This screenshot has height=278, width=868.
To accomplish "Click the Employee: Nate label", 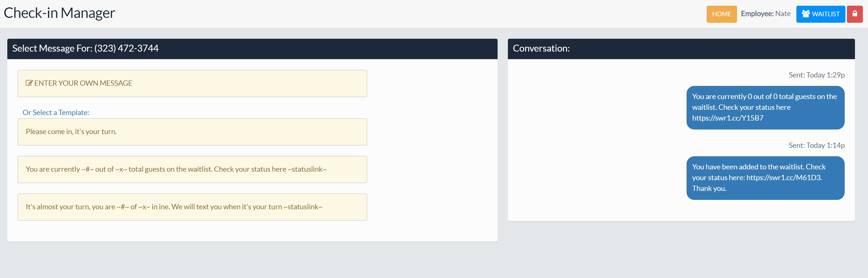I will pyautogui.click(x=765, y=14).
